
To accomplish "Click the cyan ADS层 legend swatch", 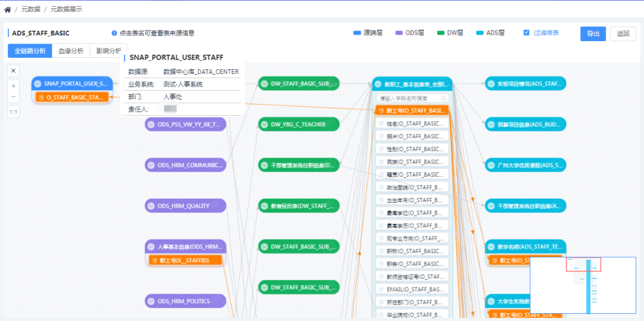I will click(479, 33).
